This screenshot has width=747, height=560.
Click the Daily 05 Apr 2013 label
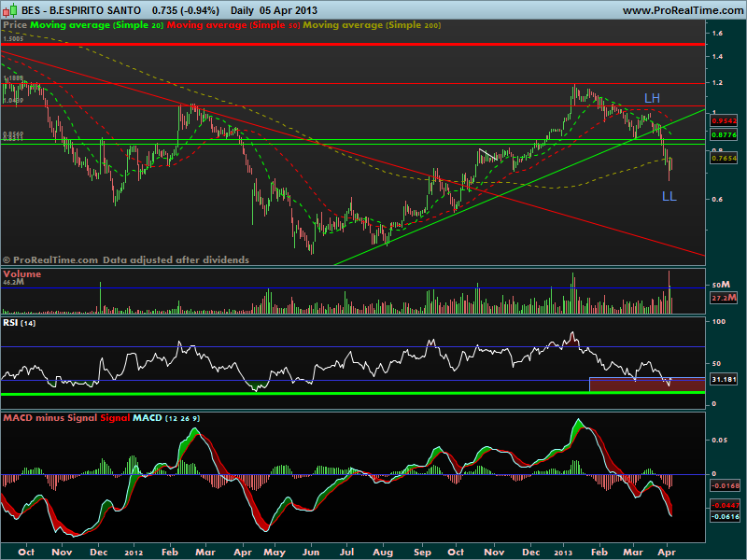pos(274,10)
